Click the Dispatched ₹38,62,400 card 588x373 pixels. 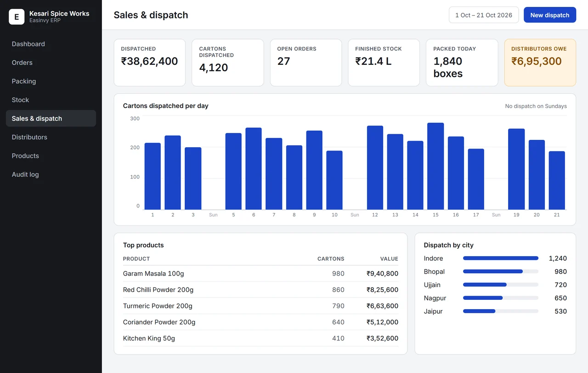[150, 63]
